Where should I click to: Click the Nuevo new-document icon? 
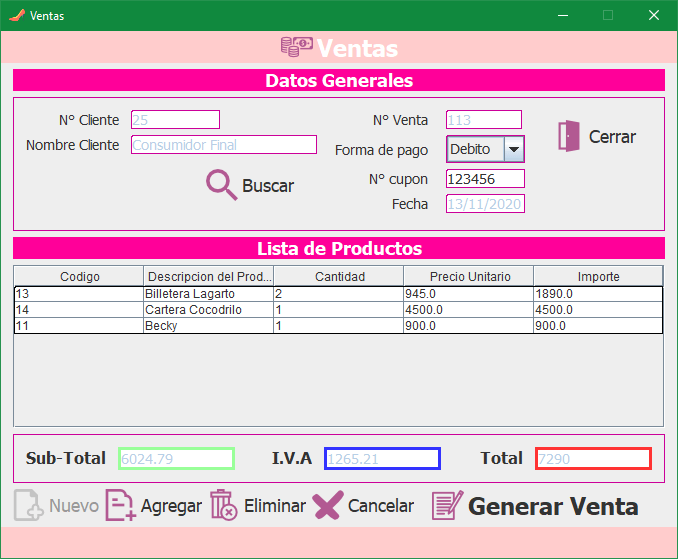point(28,506)
